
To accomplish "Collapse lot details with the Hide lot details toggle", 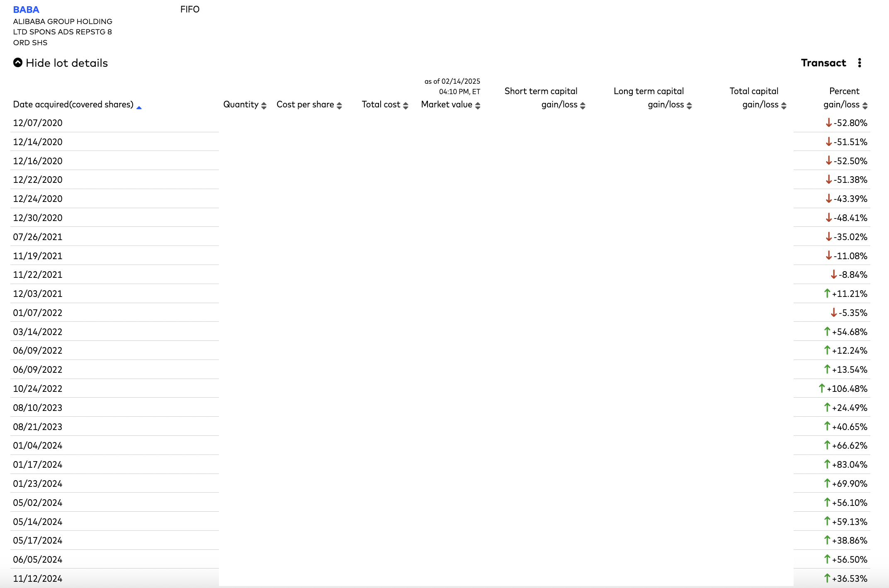I will point(61,63).
